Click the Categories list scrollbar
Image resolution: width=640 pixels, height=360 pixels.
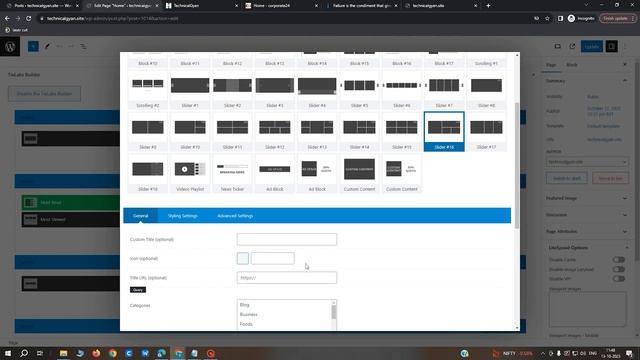pyautogui.click(x=334, y=313)
